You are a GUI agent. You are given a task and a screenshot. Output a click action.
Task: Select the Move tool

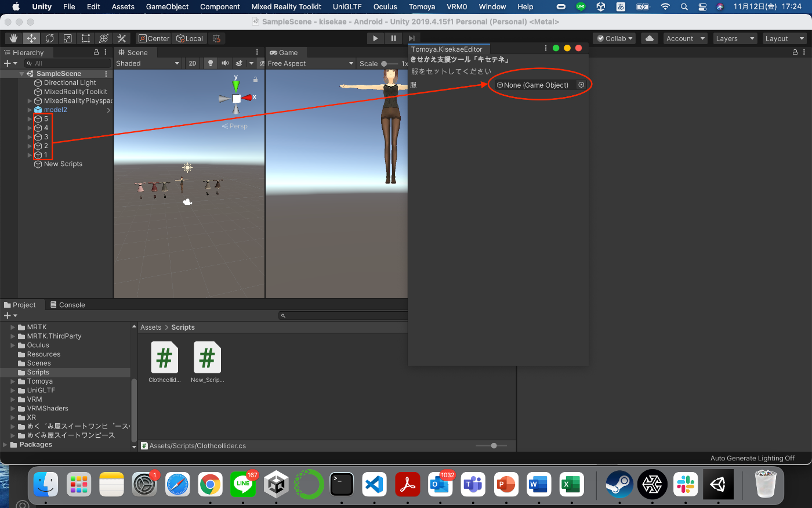(31, 38)
